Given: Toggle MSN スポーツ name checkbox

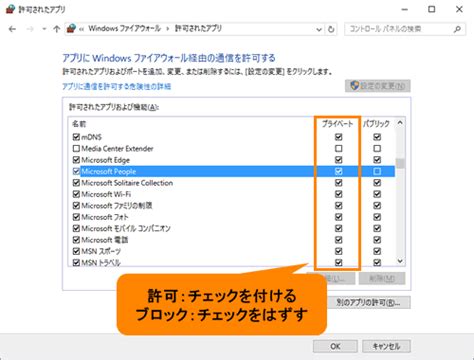Looking at the screenshot, I should coord(76,251).
